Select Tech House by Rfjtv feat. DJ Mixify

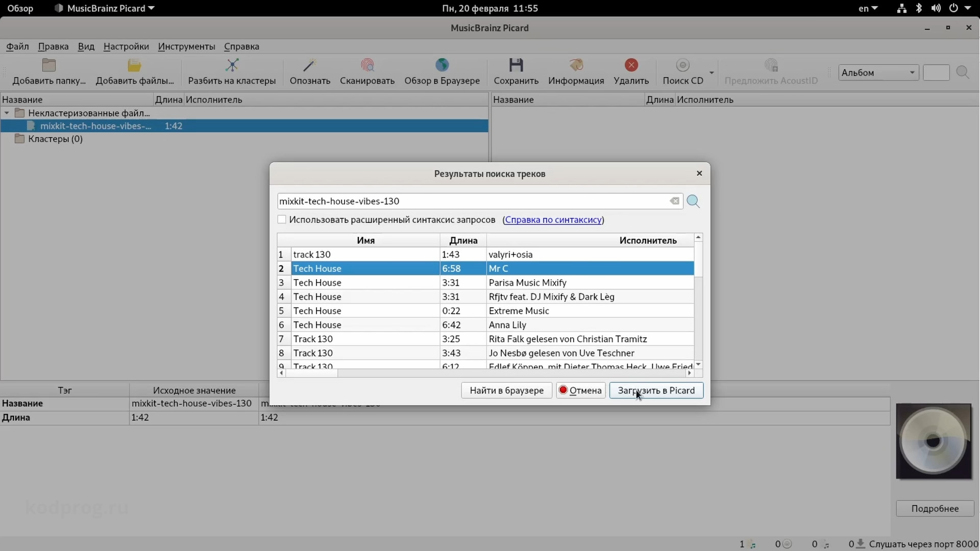click(x=485, y=296)
